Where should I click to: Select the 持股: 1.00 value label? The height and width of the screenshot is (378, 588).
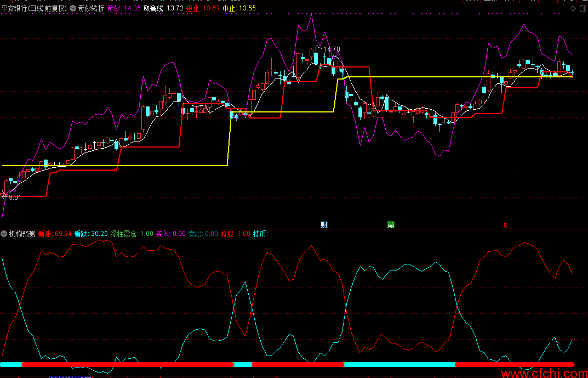236,234
